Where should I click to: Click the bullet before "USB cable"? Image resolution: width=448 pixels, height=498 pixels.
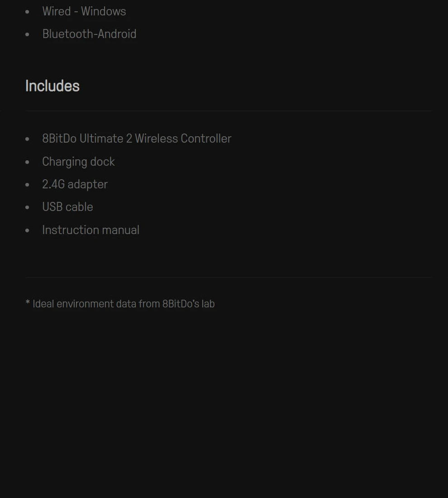pyautogui.click(x=28, y=207)
